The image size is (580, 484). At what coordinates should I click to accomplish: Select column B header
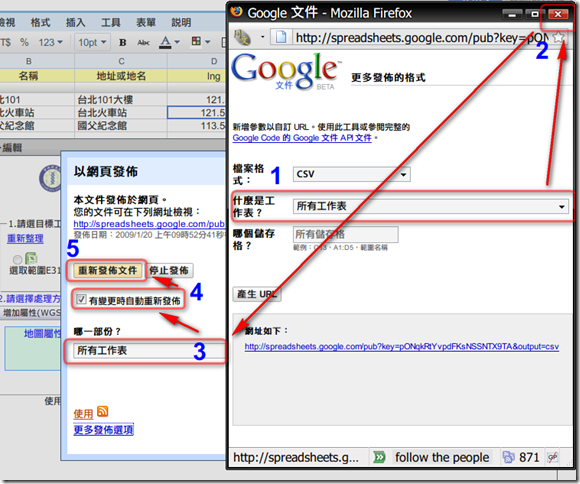(29, 61)
